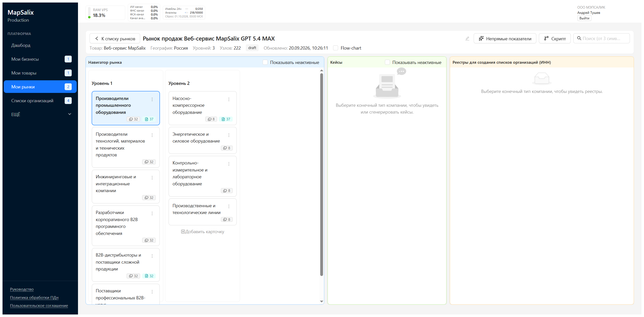Click the green 32 cases badge on B2B-дистрибьюторы card
This screenshot has height=317, width=644.
149,276
